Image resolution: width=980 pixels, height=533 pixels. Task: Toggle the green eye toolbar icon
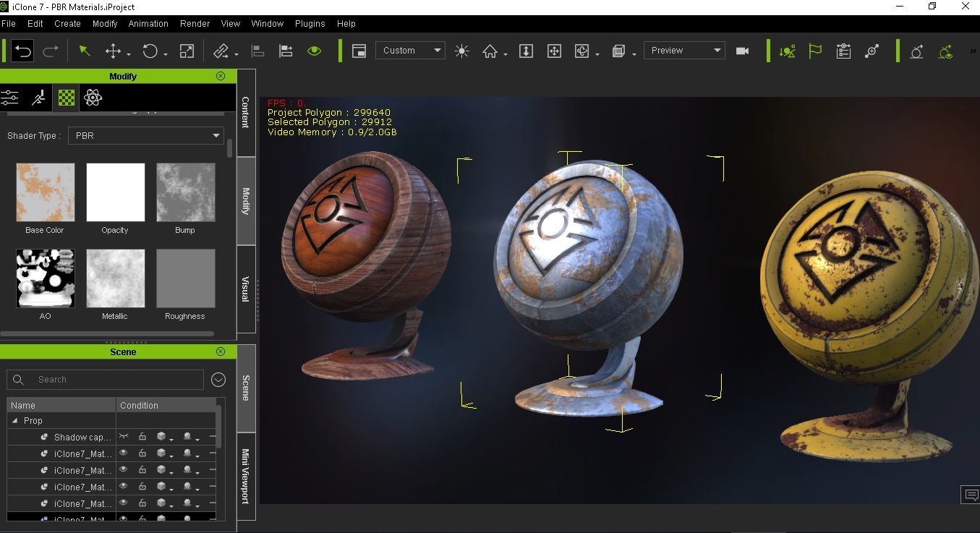[x=314, y=51]
